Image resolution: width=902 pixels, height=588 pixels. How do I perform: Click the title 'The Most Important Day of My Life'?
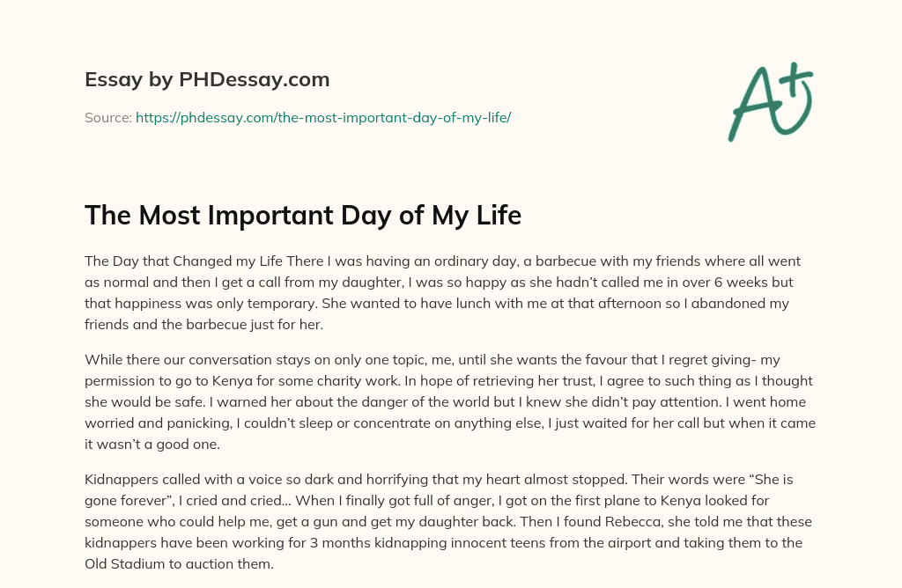303,216
